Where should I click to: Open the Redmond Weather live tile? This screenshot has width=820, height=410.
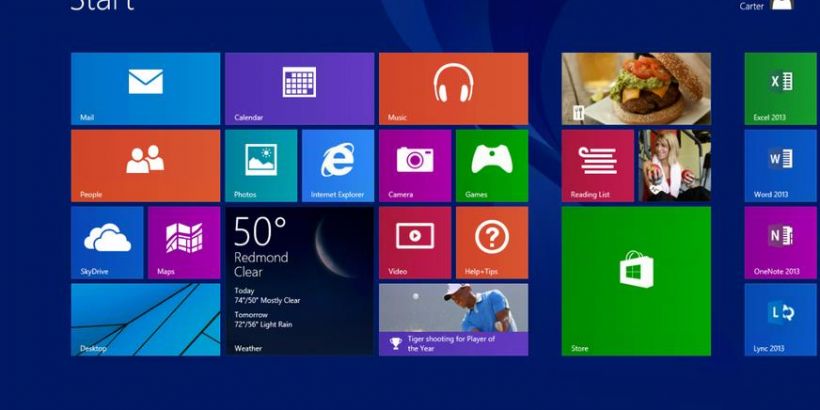[x=299, y=280]
